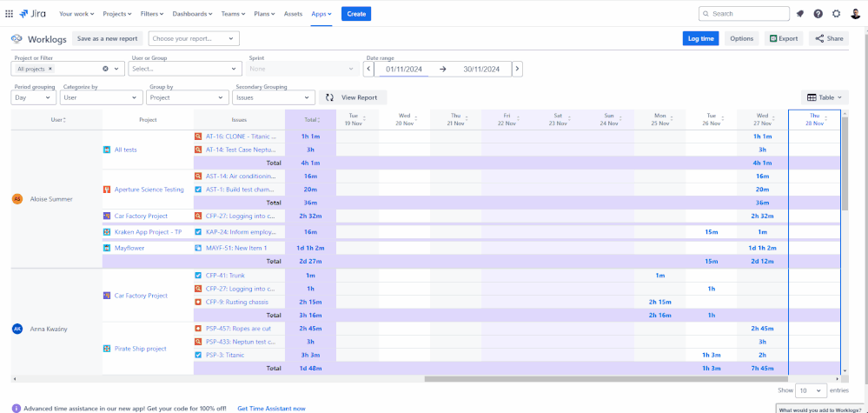This screenshot has height=413, width=868.
Task: Open the notifications bell icon
Action: coord(800,14)
